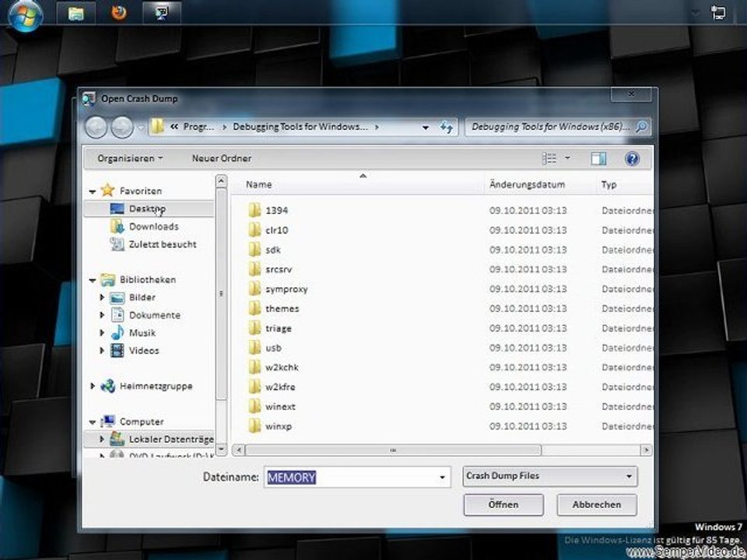The image size is (747, 560).
Task: Toggle the preview pane icon
Action: (598, 159)
